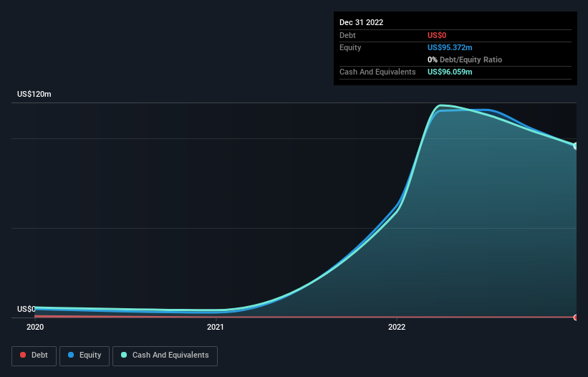Select the red Debt endpoint marker
The height and width of the screenshot is (377, 588).
pos(576,318)
